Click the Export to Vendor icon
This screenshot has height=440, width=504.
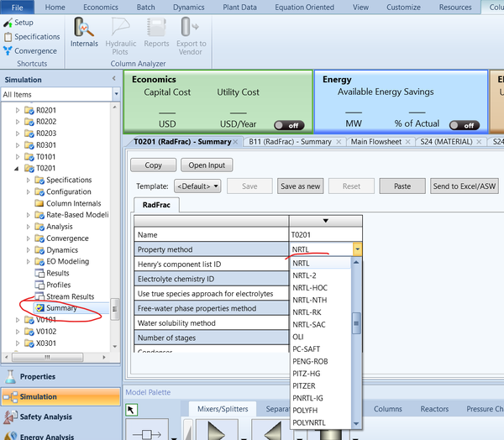191,32
